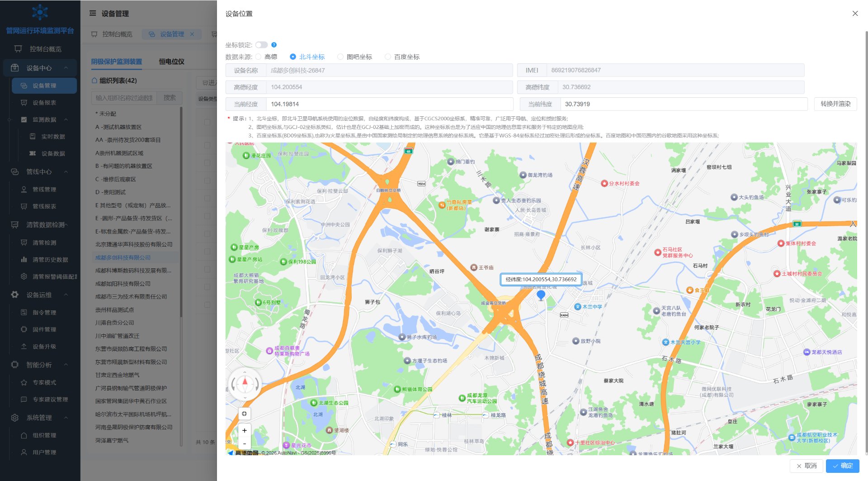Switch to 控制台概览 tab
Screen dimensions: 868x481
click(112, 34)
